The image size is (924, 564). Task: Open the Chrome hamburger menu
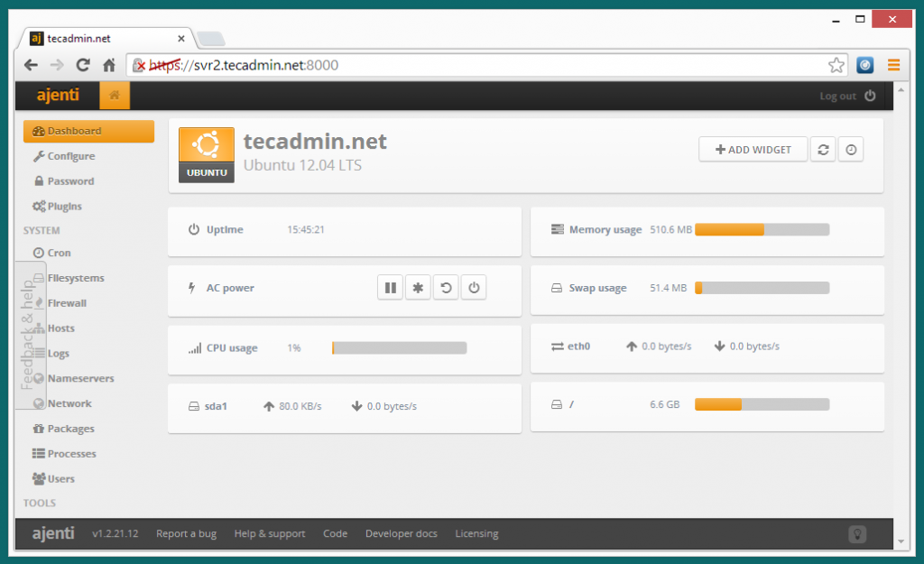[893, 65]
